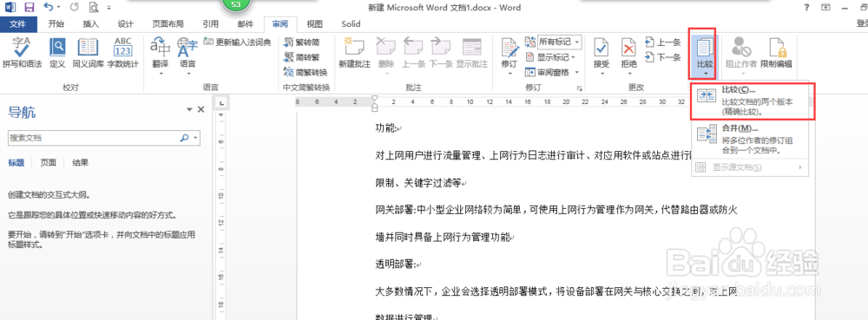Image resolution: width=868 pixels, height=320 pixels.
Task: Open Simplified-Traditional conversion options (简繁转换)
Action: point(305,72)
